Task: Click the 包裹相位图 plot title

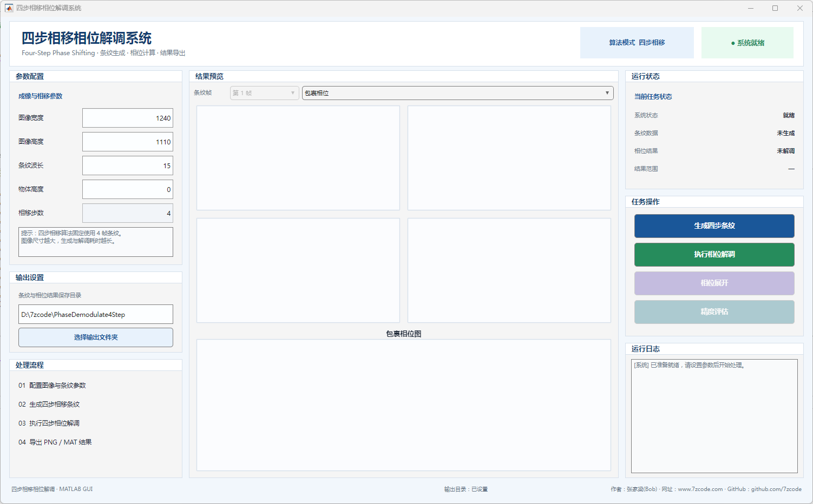Action: [404, 334]
